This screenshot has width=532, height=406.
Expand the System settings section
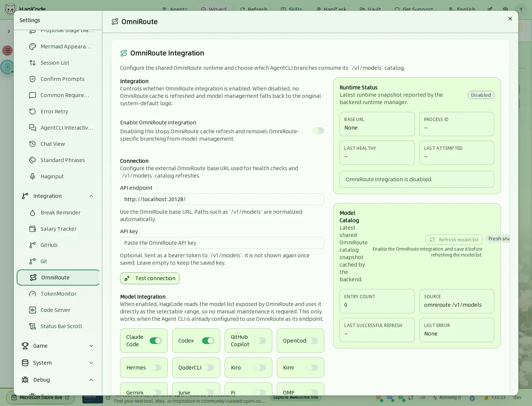pyautogui.click(x=91, y=363)
